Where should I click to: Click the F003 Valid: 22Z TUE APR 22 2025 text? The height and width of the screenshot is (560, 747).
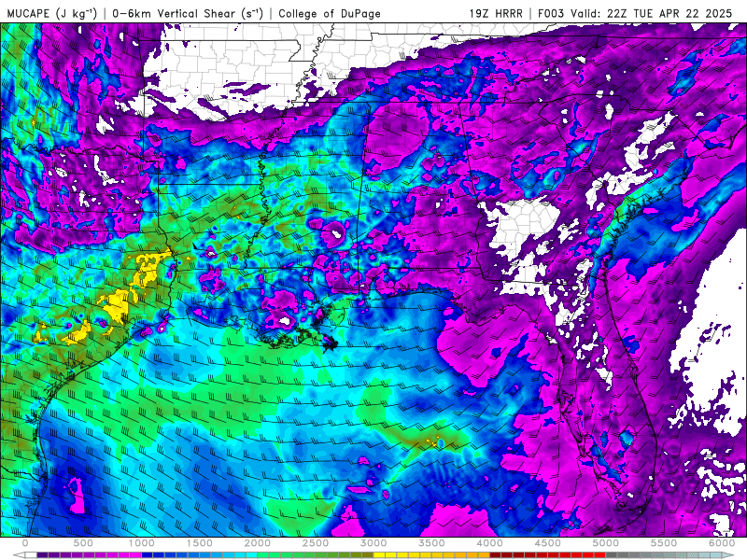coord(635,13)
